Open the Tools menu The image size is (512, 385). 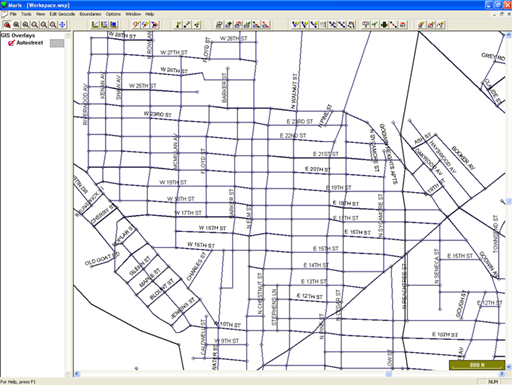point(26,14)
